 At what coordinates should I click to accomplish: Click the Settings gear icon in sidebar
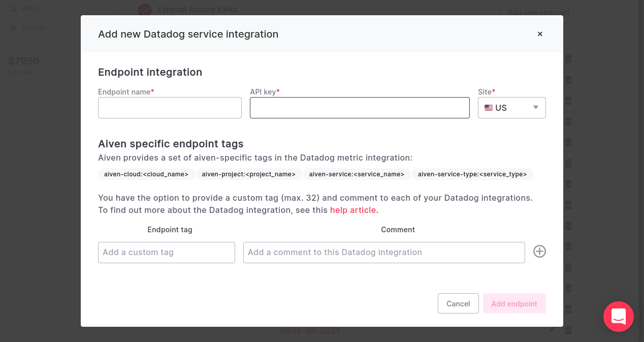point(13,27)
